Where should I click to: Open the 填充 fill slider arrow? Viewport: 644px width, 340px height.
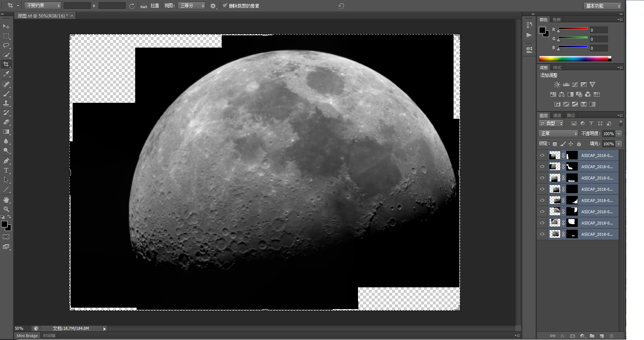coord(619,144)
